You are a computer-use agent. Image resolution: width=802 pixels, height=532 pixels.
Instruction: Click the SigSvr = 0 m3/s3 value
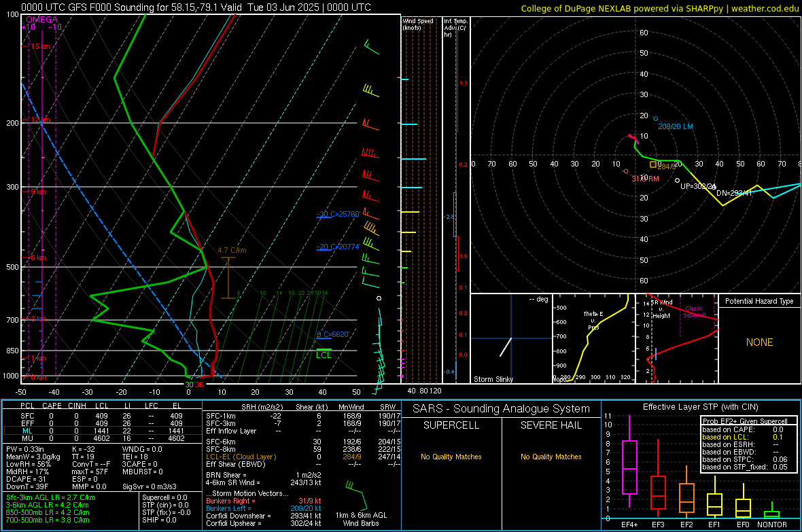(x=150, y=486)
